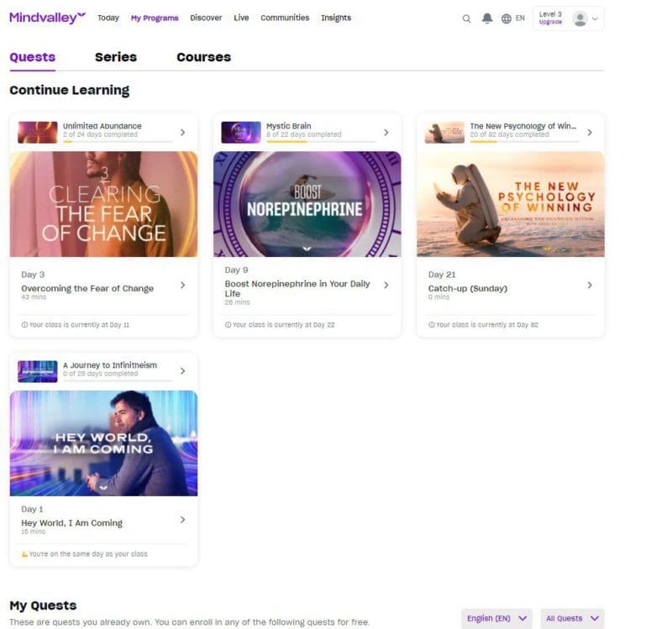Expand The New Psychology of Winning chevron
The image size is (672, 629).
coord(591,133)
